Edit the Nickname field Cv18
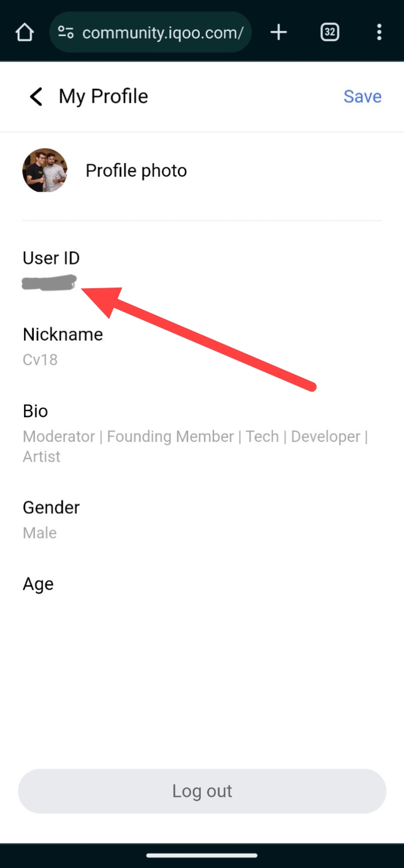 40,360
